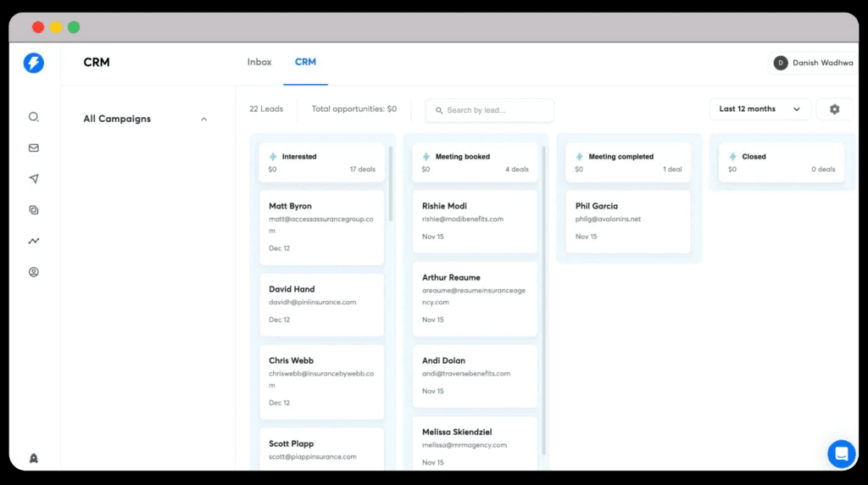The width and height of the screenshot is (868, 485).
Task: Open the Matt Byron lead card
Action: [321, 227]
